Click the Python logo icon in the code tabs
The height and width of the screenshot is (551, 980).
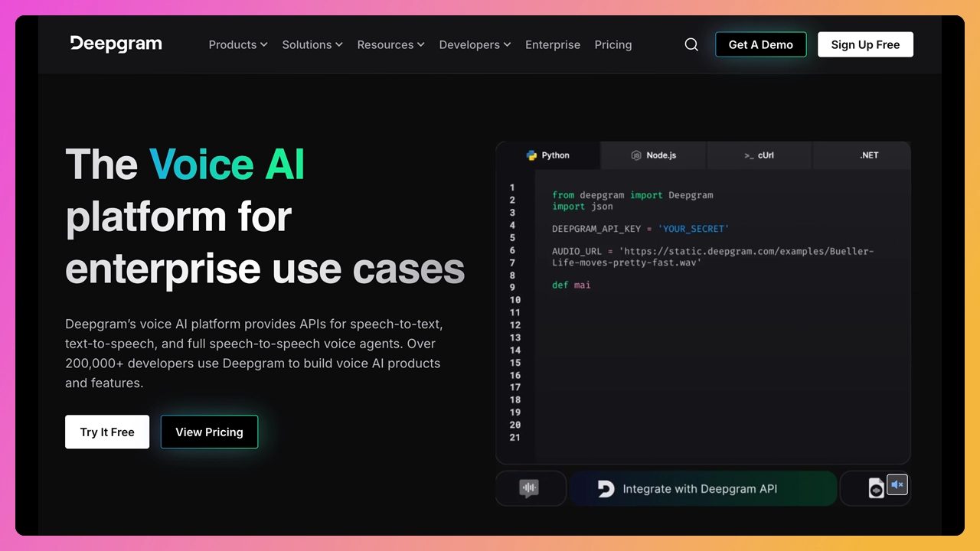[x=531, y=155]
